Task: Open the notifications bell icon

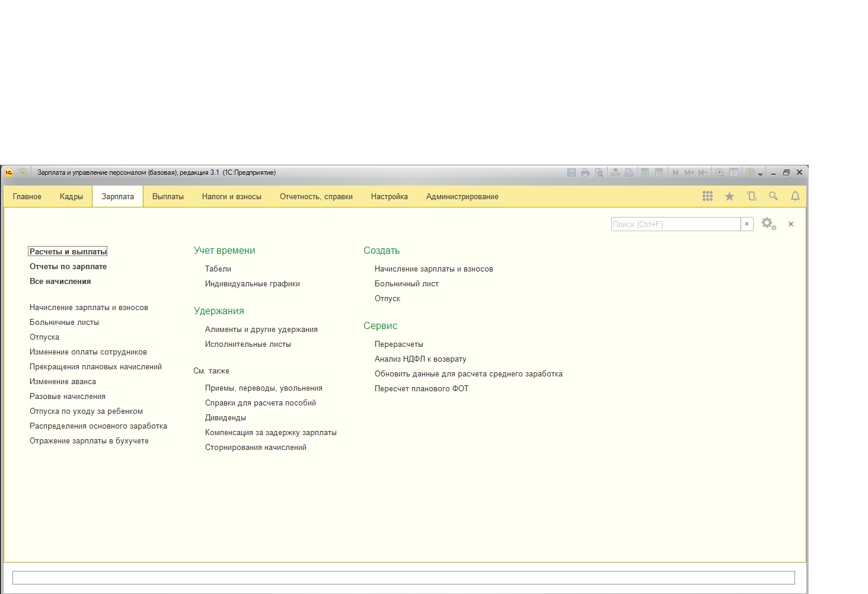Action: [795, 196]
